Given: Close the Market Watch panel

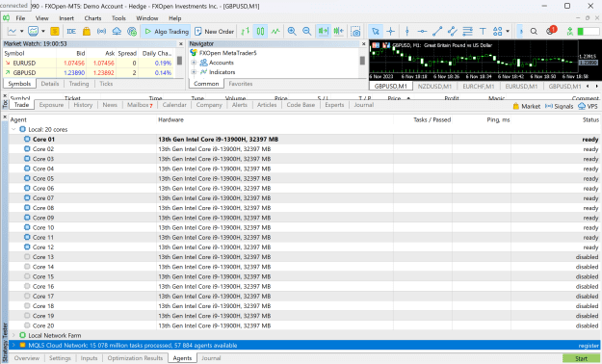Looking at the screenshot, I should click(181, 43).
